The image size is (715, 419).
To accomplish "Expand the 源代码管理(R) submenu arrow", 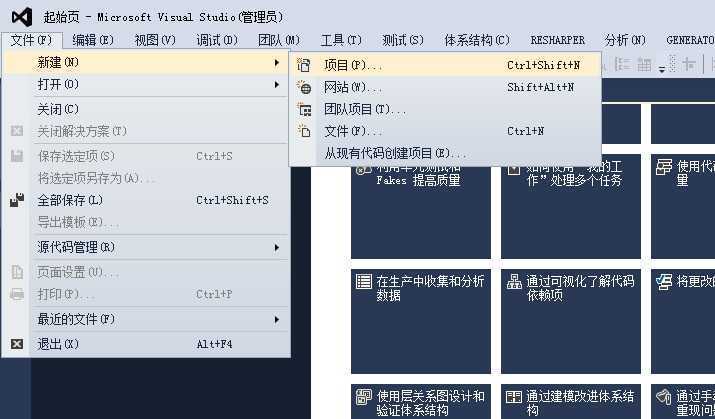I will point(276,248).
